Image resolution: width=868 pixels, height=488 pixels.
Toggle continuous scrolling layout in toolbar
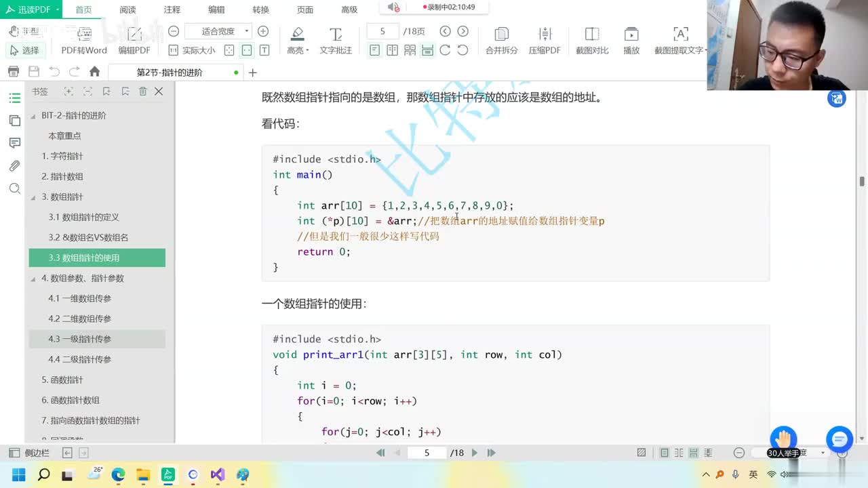pos(427,50)
